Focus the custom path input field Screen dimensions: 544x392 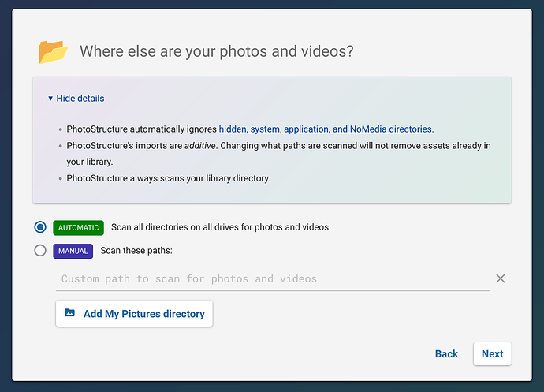(273, 278)
